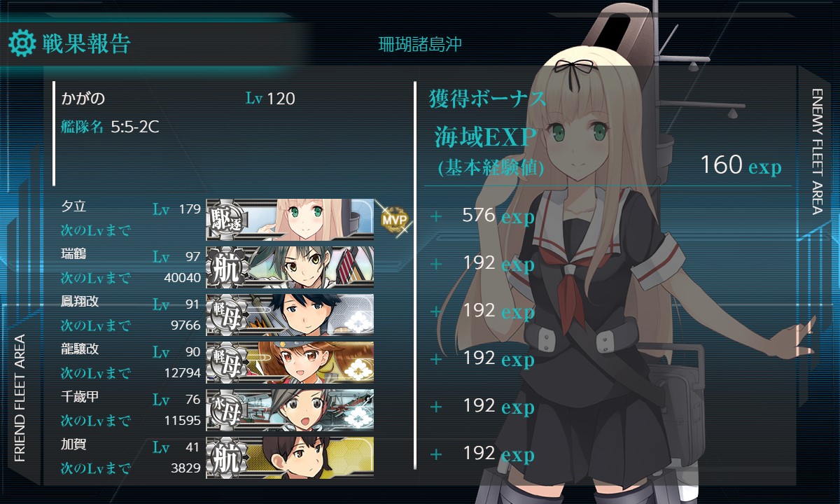Click the 軽母 type icon on 龍驤改's banner
The image size is (840, 504).
(227, 362)
